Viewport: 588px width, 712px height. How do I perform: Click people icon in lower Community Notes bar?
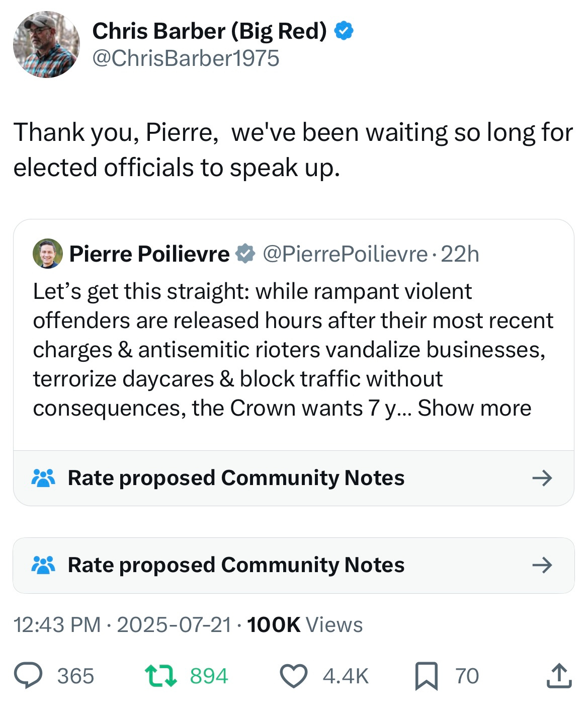click(43, 565)
